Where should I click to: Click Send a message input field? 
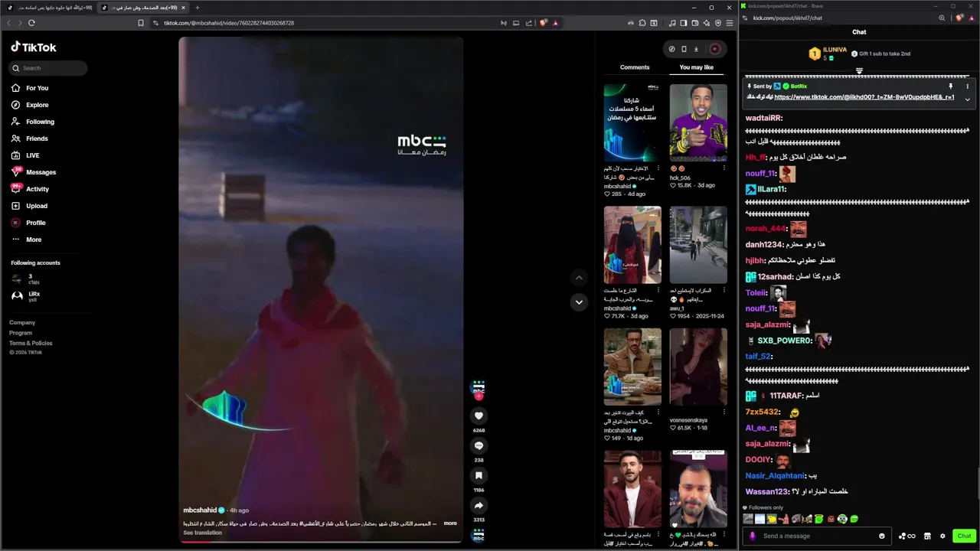pyautogui.click(x=817, y=536)
